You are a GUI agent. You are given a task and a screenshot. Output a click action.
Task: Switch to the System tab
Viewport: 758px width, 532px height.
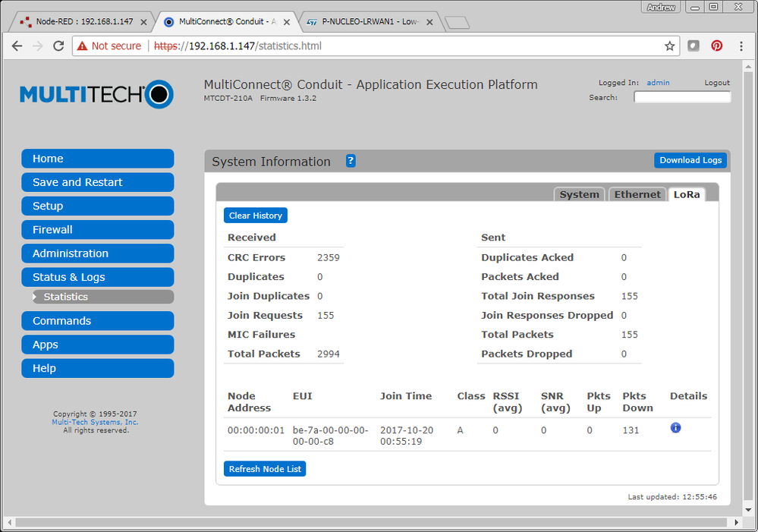pos(579,194)
